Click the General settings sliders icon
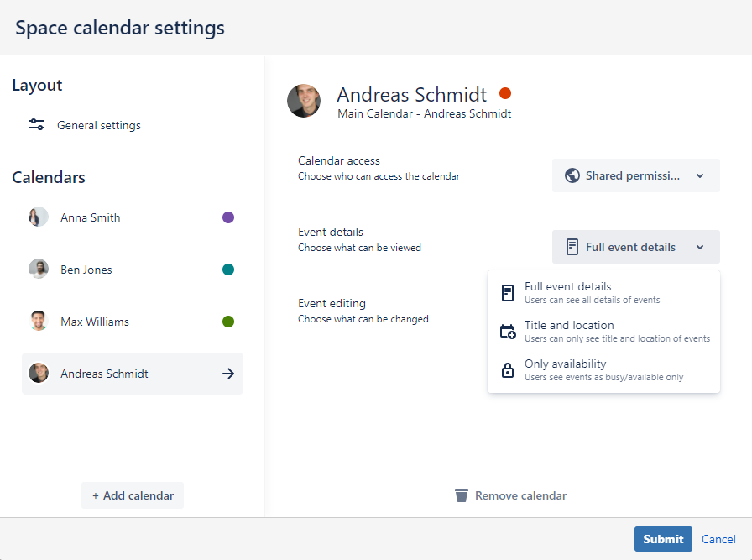 click(x=37, y=125)
